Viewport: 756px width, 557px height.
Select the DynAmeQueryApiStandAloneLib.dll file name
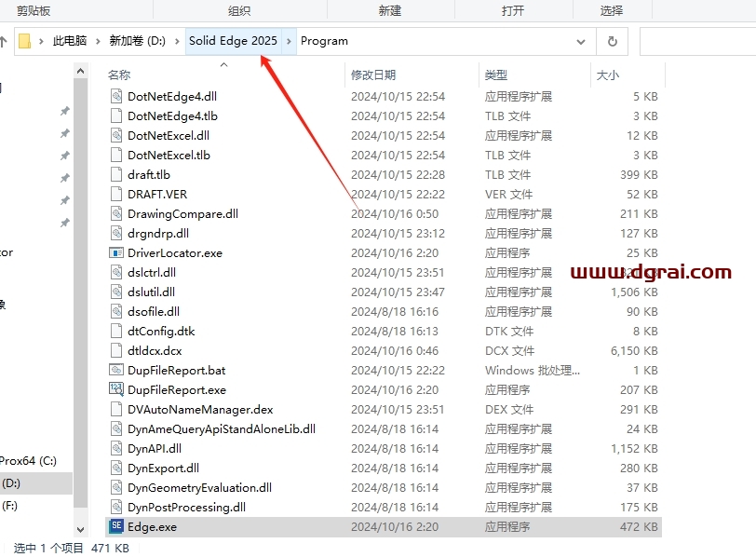tap(222, 428)
